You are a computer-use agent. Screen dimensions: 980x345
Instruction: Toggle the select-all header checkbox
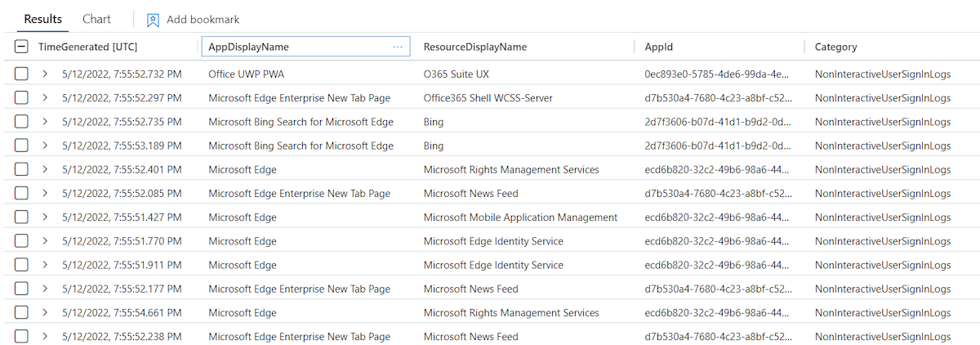point(21,47)
